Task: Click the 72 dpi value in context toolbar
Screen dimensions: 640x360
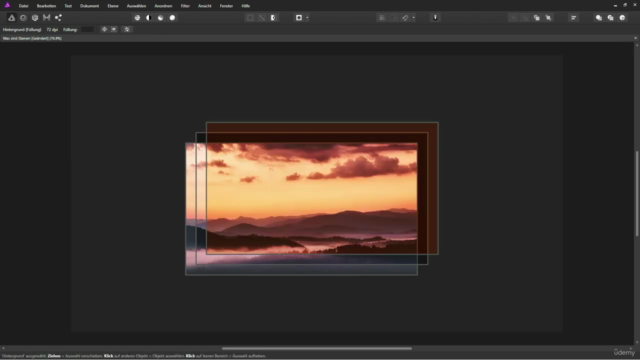Action: coord(52,29)
